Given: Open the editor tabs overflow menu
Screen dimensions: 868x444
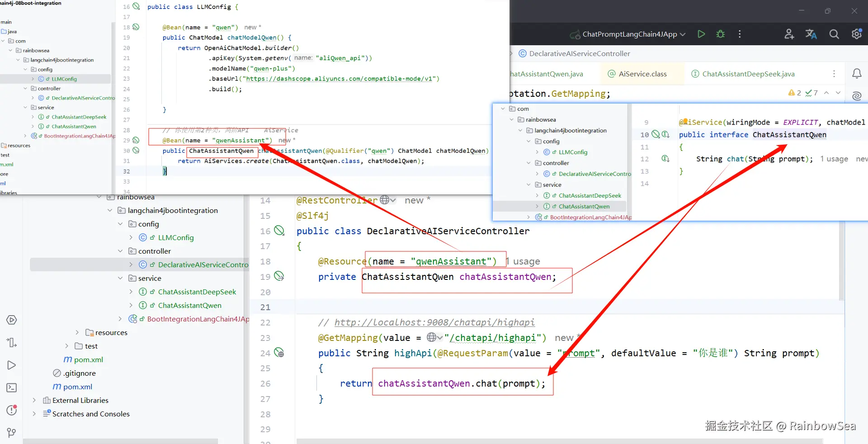Looking at the screenshot, I should point(834,74).
